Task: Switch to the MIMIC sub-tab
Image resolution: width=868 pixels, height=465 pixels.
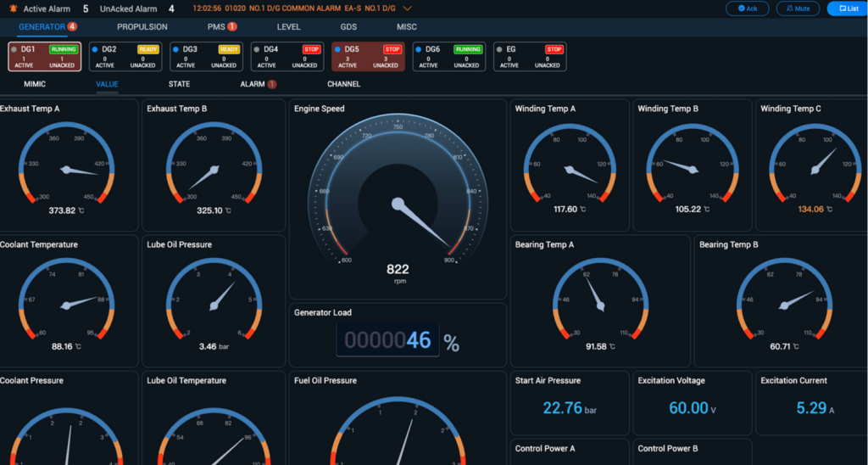Action: pyautogui.click(x=35, y=84)
